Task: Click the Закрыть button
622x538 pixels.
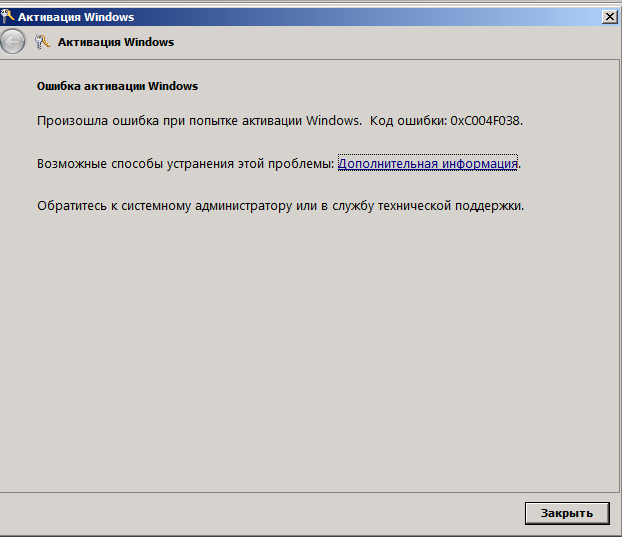Action: [567, 513]
